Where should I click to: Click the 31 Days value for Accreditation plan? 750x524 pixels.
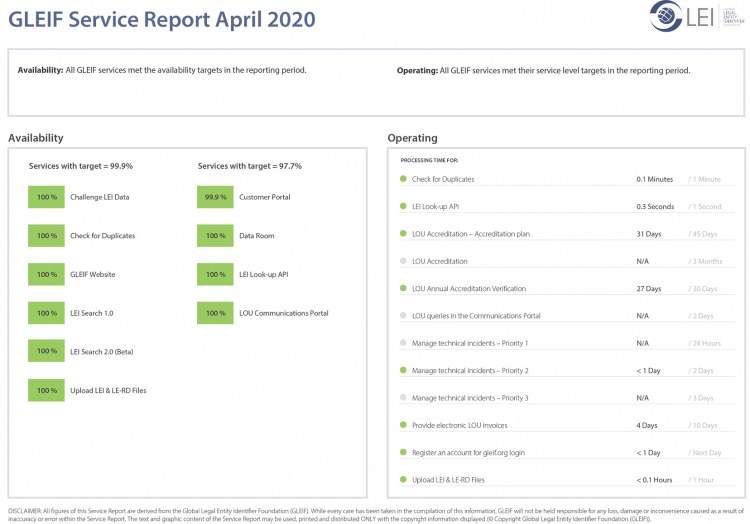click(648, 234)
